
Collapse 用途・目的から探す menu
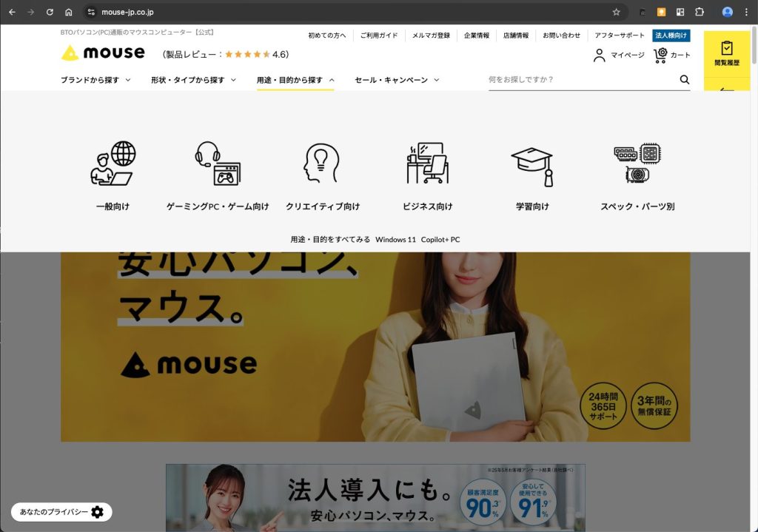coord(295,80)
